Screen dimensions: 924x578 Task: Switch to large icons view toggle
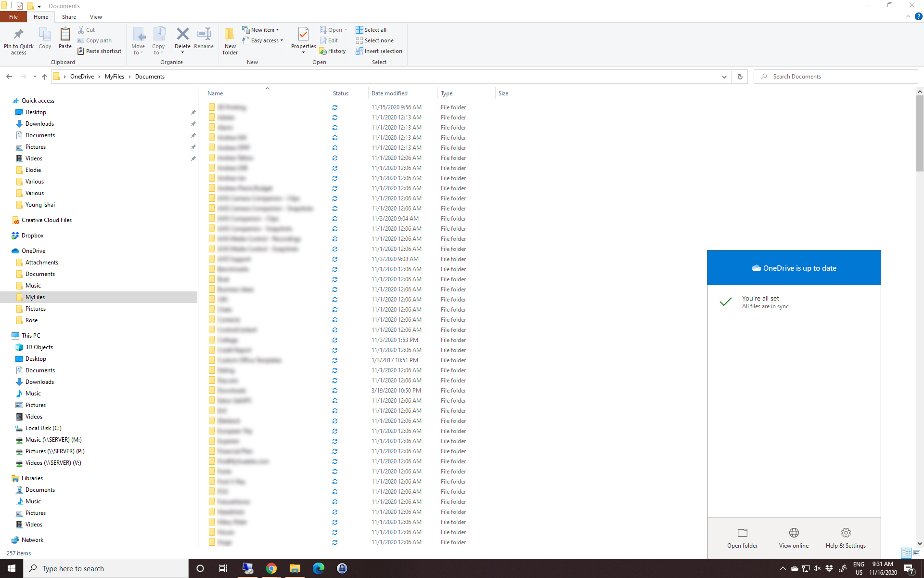click(917, 553)
